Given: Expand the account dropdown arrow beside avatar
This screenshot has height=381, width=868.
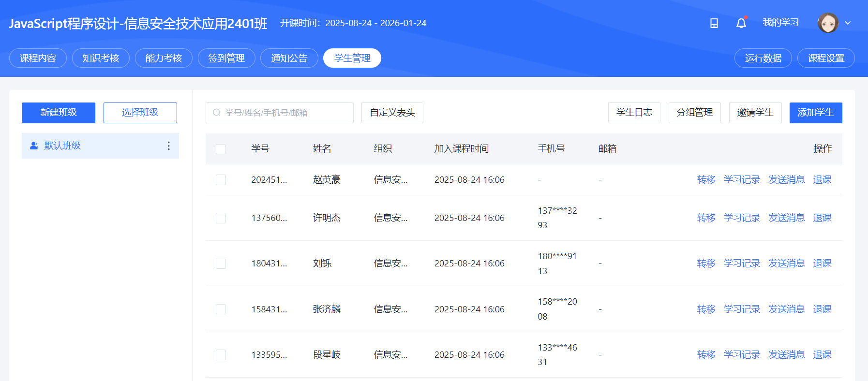Looking at the screenshot, I should [x=848, y=23].
